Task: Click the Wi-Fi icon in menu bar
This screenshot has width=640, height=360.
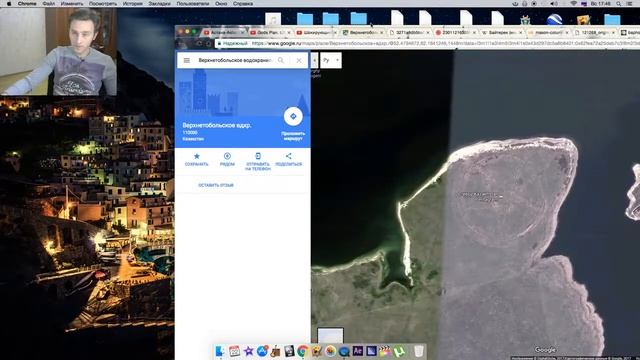Action: 573,4
